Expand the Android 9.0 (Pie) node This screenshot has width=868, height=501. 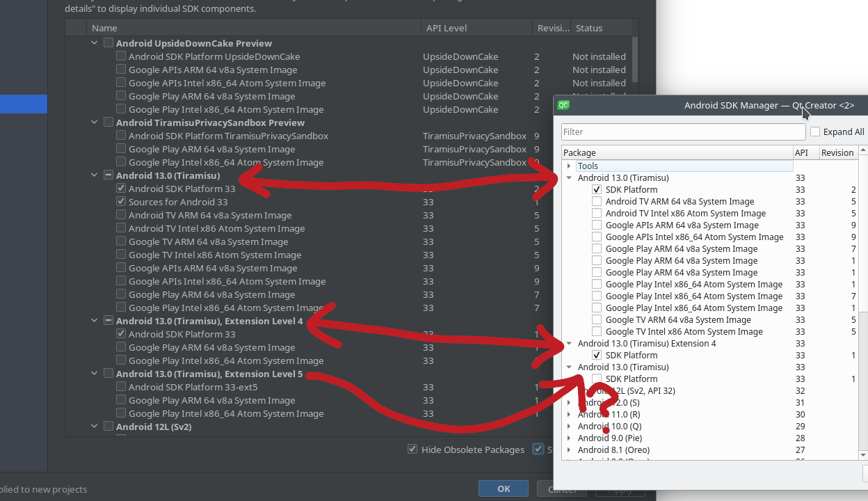569,438
